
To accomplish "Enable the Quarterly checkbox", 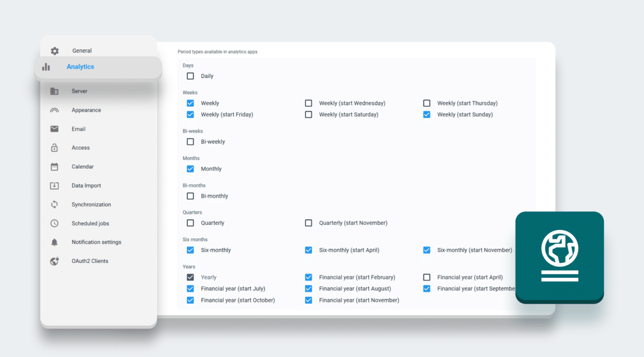I will click(x=190, y=223).
